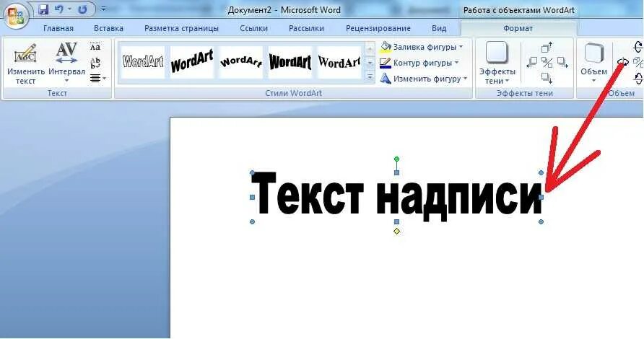The image size is (644, 339).
Task: Open Quick Access toolbar customize arrow
Action: pyautogui.click(x=103, y=9)
